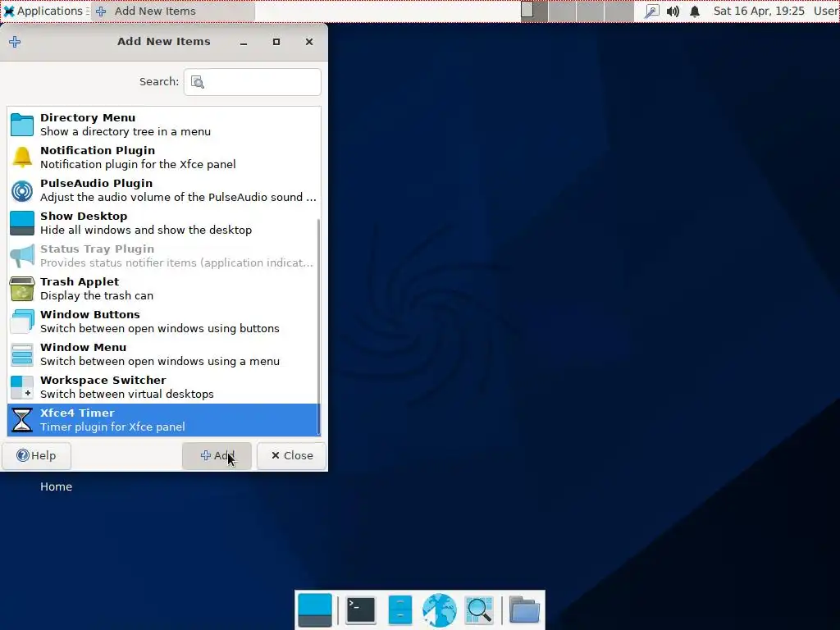840x630 pixels.
Task: Click the clock showing Sat 16 Apr, 19:25
Action: pos(759,11)
